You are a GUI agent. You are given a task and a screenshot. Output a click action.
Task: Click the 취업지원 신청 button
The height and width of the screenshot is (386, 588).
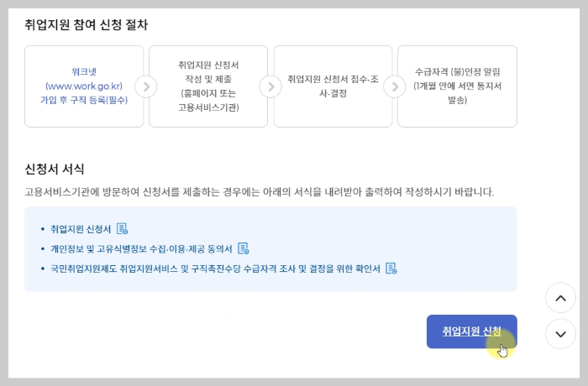click(x=472, y=331)
